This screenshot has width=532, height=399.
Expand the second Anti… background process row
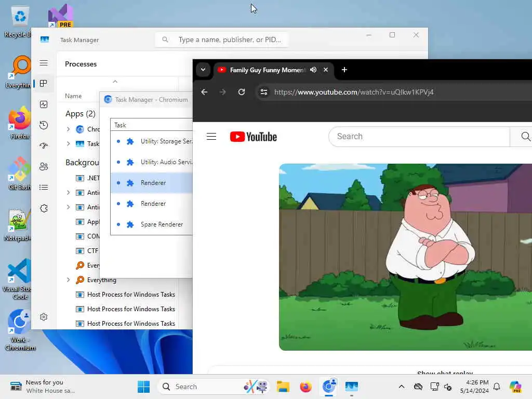[x=68, y=207]
